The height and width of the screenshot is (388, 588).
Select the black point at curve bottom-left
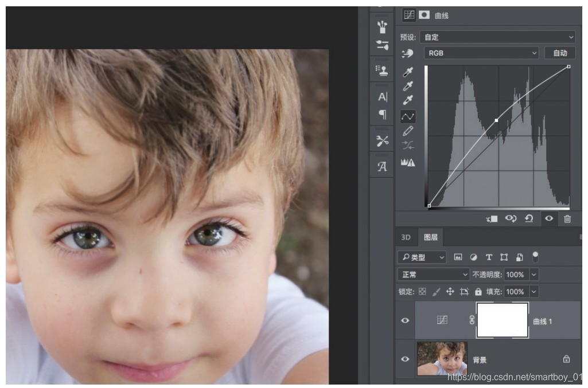coord(429,206)
